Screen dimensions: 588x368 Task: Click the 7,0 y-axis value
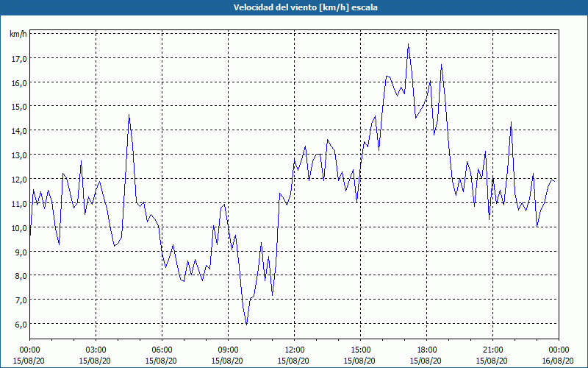[x=21, y=300]
